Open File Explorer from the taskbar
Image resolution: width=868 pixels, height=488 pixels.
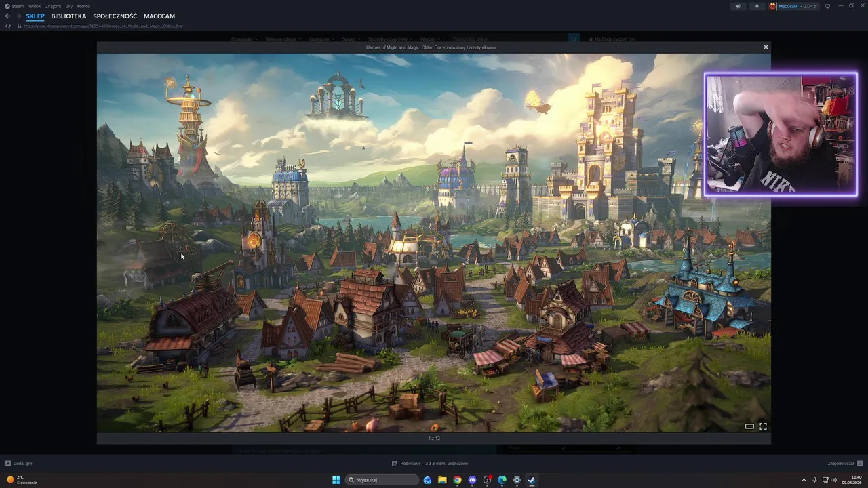(442, 480)
